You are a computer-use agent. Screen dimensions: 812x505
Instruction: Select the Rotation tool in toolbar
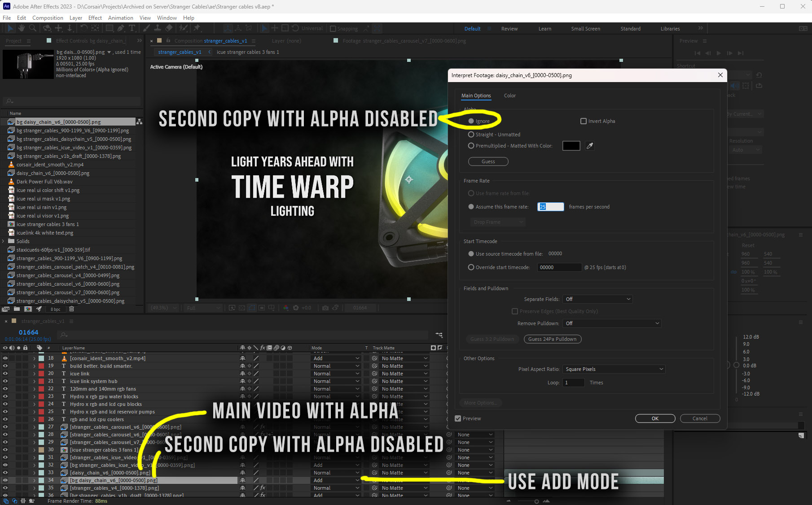click(x=83, y=28)
